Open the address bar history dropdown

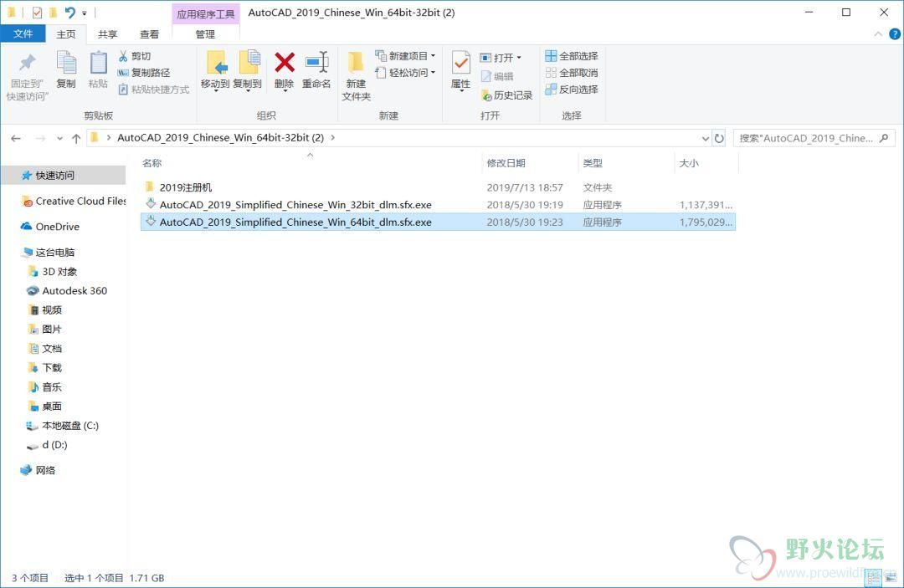point(705,138)
